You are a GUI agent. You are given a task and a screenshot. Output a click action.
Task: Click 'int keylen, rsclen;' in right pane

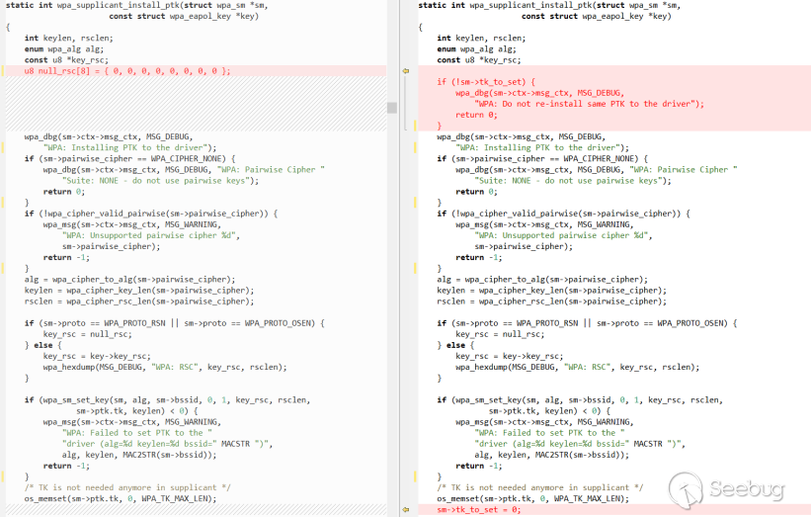pyautogui.click(x=481, y=38)
